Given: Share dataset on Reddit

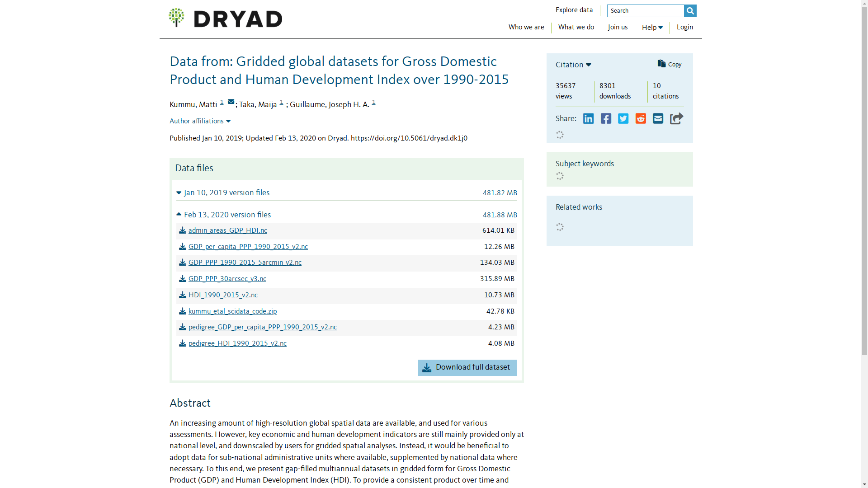Looking at the screenshot, I should click(641, 119).
